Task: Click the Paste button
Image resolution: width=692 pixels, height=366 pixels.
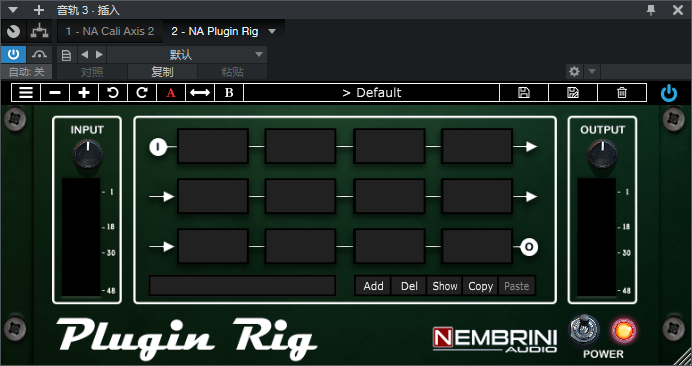Action: click(x=516, y=286)
